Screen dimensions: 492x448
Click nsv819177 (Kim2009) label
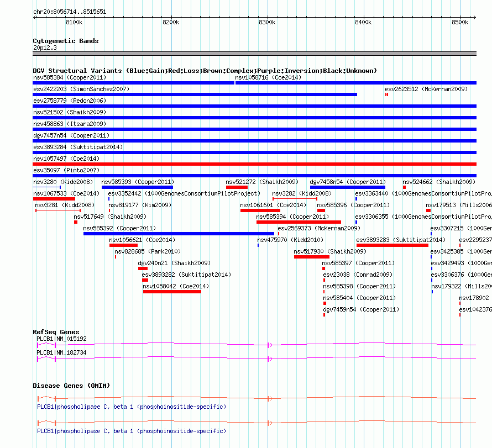140,205
